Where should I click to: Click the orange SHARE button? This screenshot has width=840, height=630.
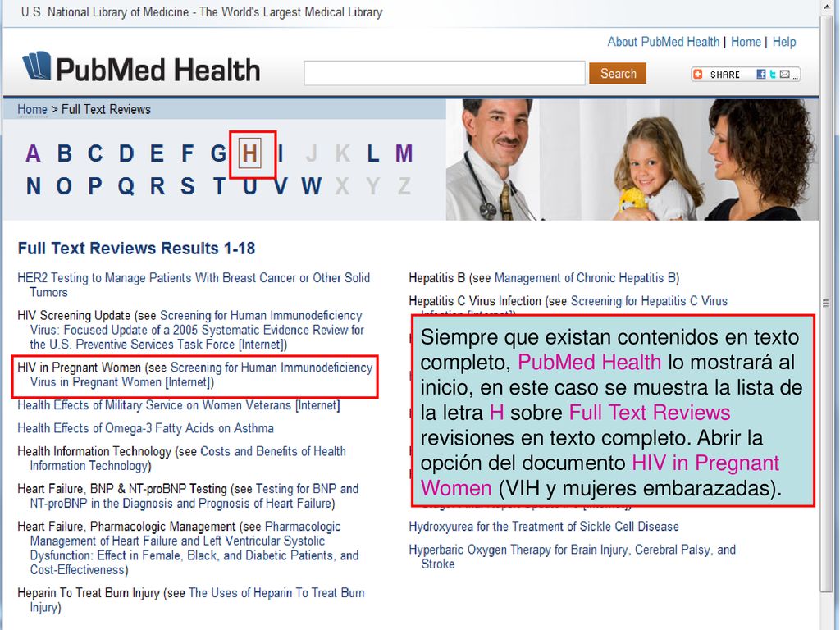pos(716,75)
